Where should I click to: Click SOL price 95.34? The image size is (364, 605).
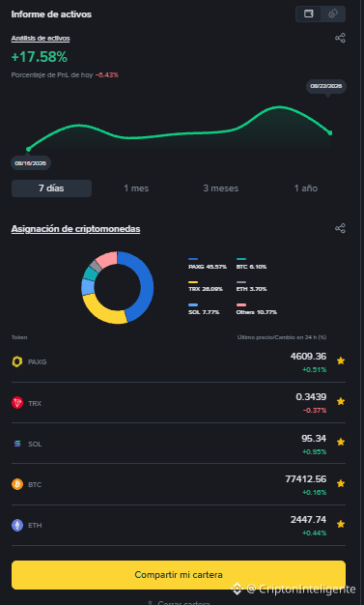314,439
